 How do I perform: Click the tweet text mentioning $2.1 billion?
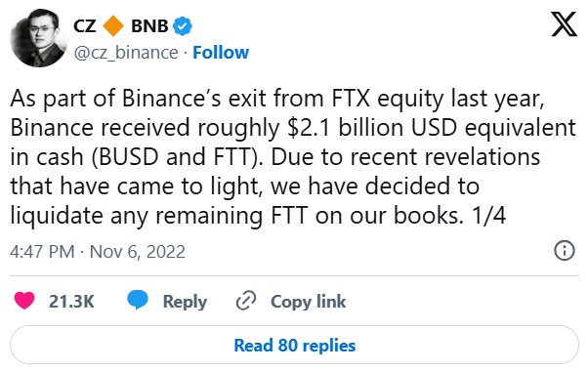click(293, 157)
